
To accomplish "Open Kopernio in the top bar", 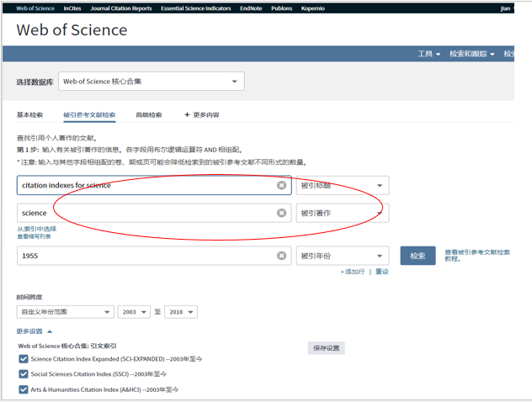I will tap(313, 8).
